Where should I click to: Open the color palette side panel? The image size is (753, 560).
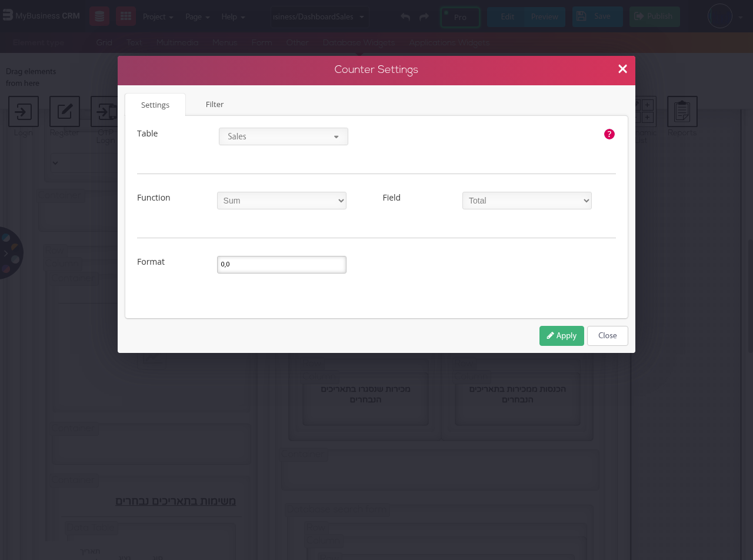coord(9,253)
